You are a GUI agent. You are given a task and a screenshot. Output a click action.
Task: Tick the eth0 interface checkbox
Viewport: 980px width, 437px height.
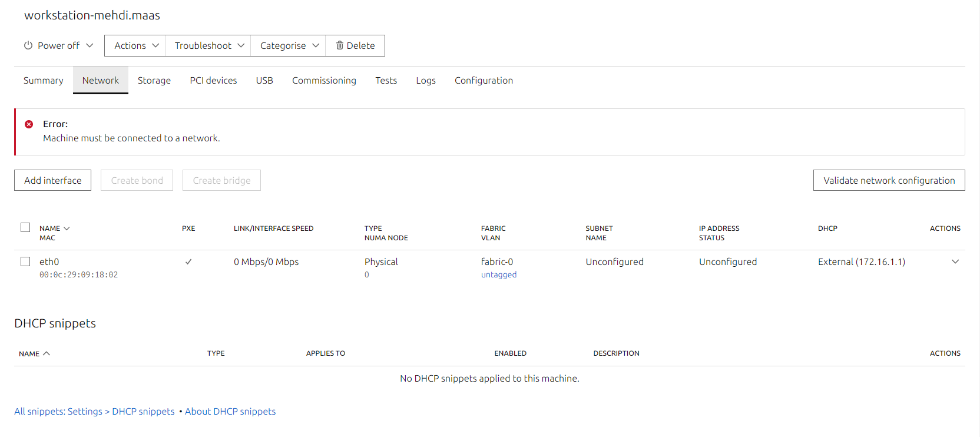tap(25, 261)
